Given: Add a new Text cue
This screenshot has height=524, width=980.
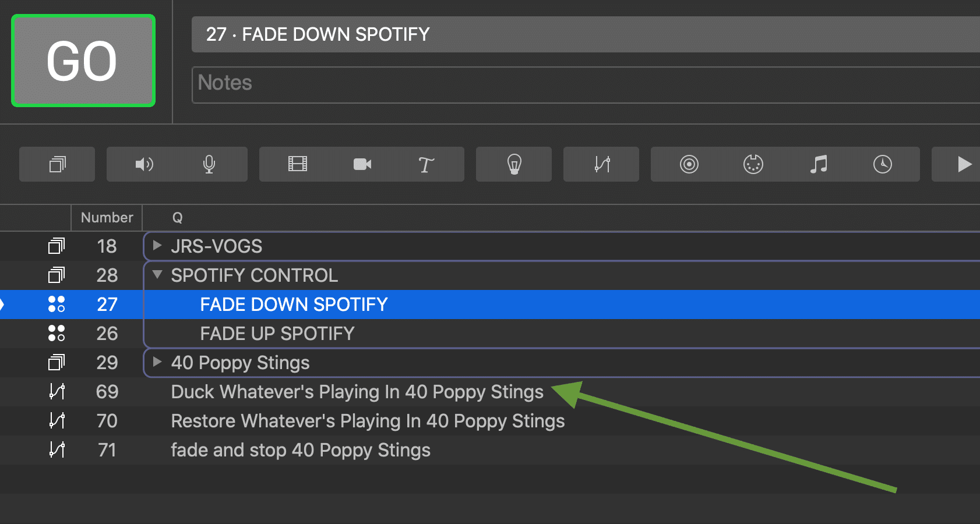Looking at the screenshot, I should tap(426, 164).
